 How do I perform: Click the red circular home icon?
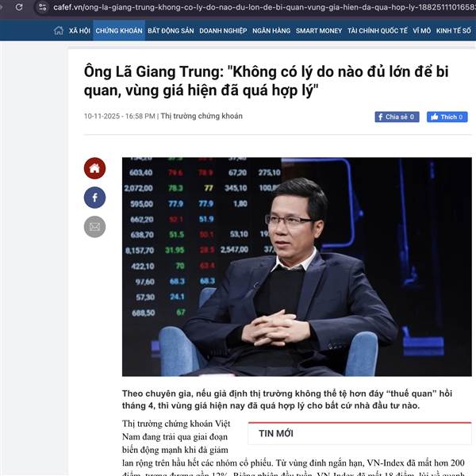pos(94,168)
